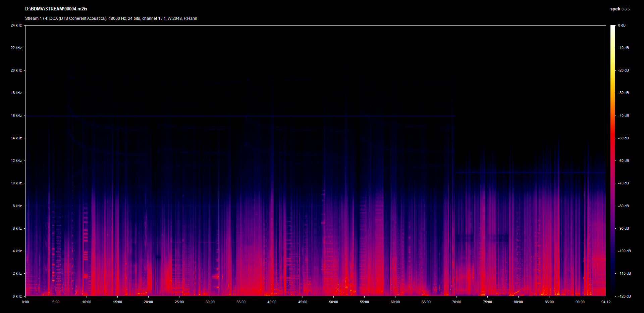Click the 85:00 time axis marker
This screenshot has width=644, height=313.
pyautogui.click(x=549, y=302)
